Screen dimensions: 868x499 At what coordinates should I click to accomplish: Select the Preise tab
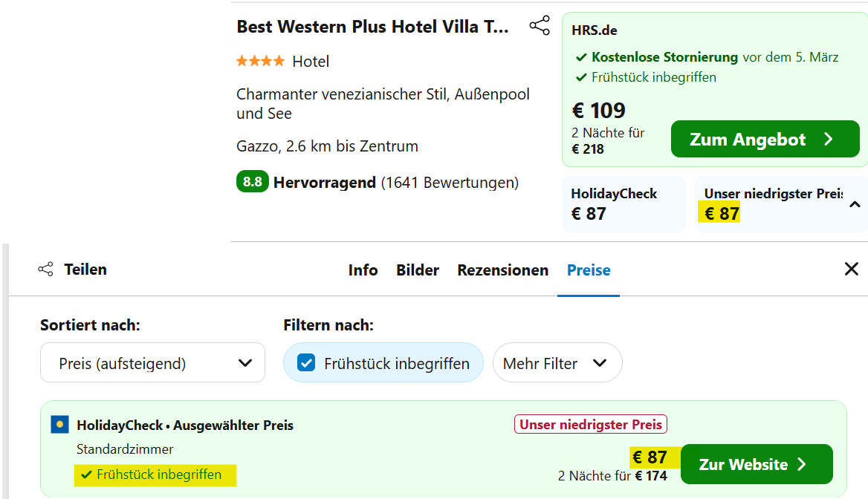[x=589, y=270]
